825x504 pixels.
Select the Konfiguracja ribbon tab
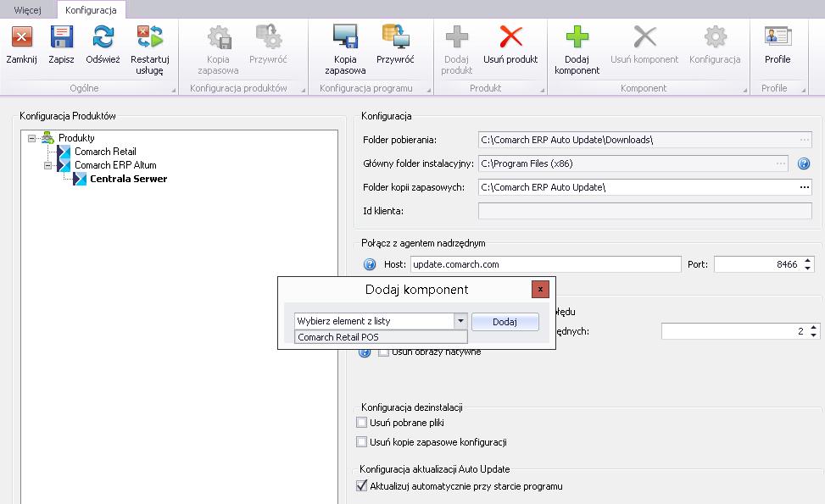pos(91,10)
